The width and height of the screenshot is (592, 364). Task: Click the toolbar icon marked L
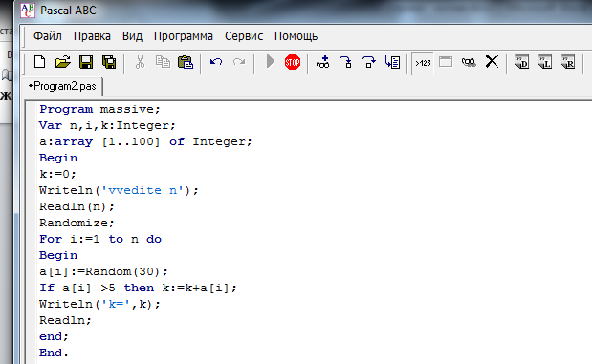coord(545,62)
